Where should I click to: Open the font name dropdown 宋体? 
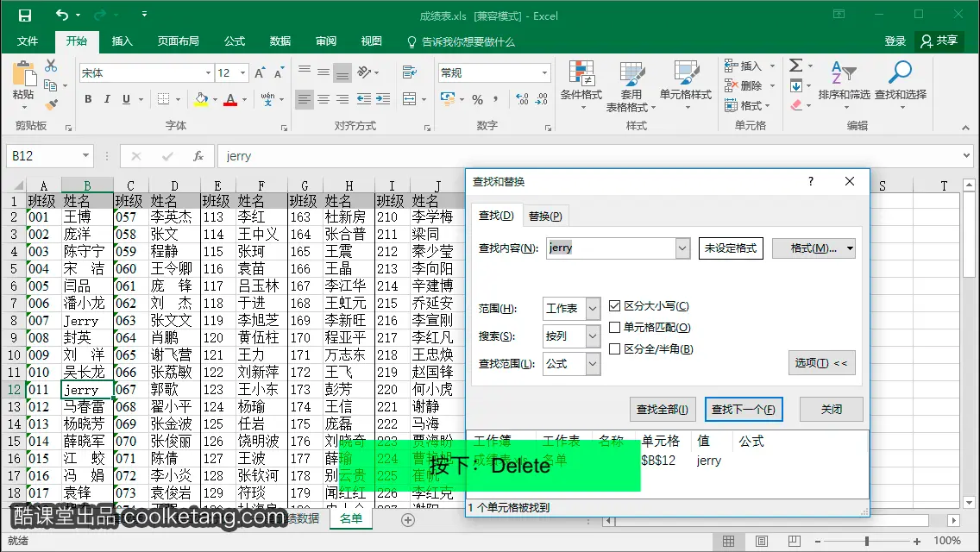point(208,73)
